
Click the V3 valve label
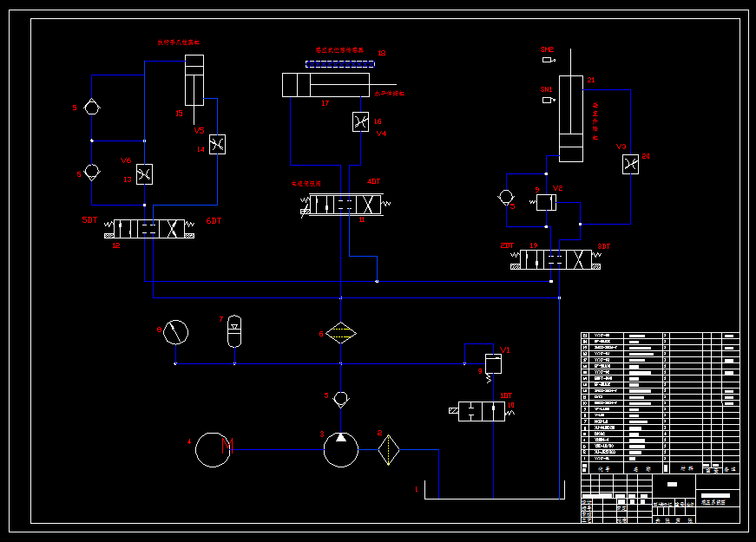(x=621, y=147)
